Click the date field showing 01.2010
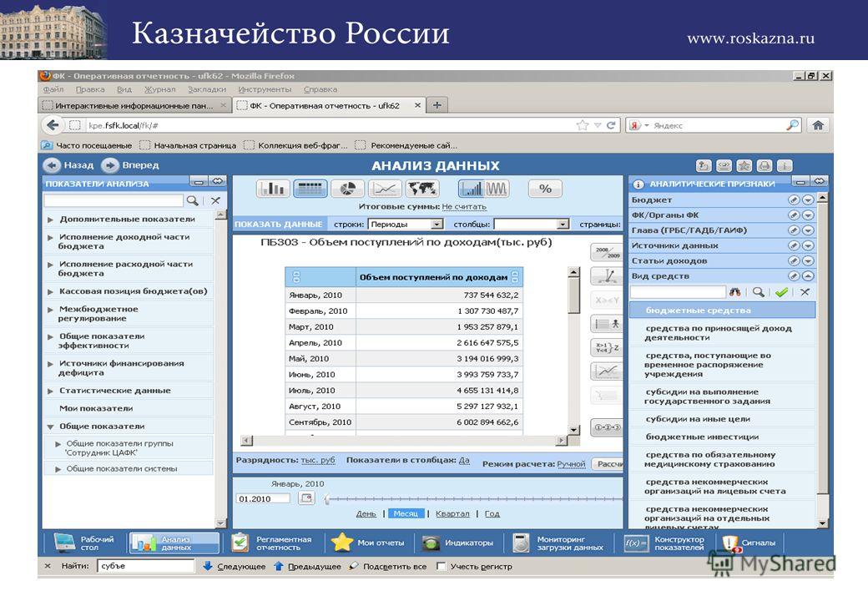Screen dimensions: 868x601 [x=263, y=498]
